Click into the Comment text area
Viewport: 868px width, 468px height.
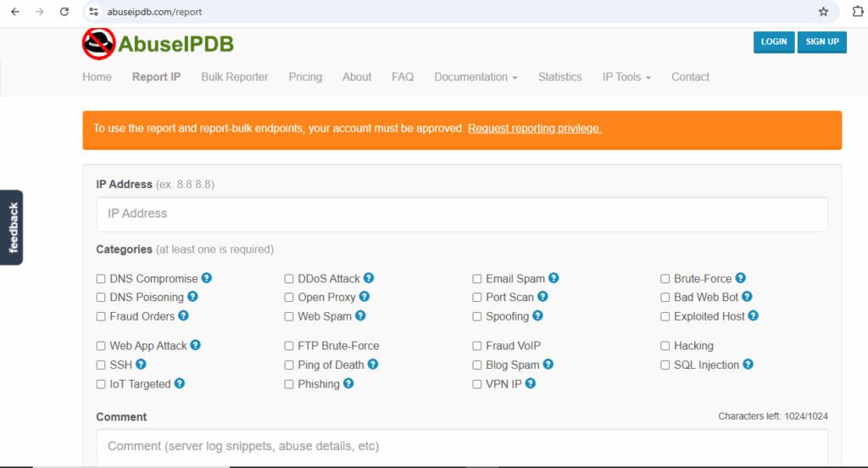point(462,448)
